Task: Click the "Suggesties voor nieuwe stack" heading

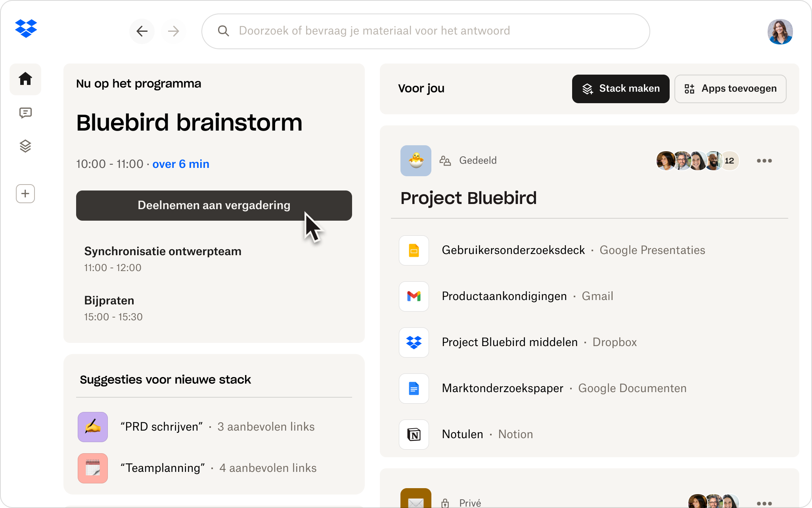Action: [x=165, y=380]
